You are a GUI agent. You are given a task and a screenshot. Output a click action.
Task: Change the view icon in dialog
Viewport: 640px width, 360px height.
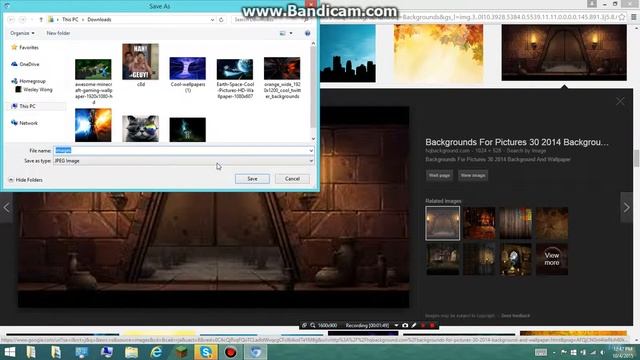tap(282, 33)
